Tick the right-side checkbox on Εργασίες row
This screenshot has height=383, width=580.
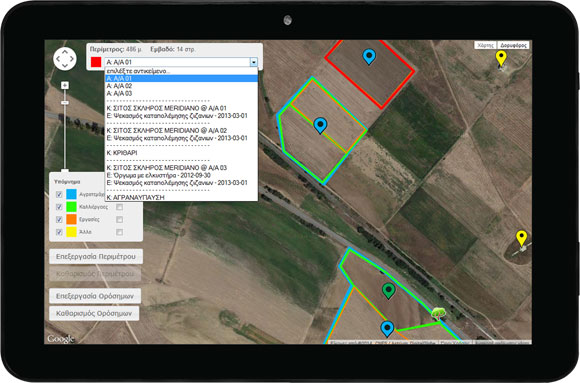coord(119,220)
